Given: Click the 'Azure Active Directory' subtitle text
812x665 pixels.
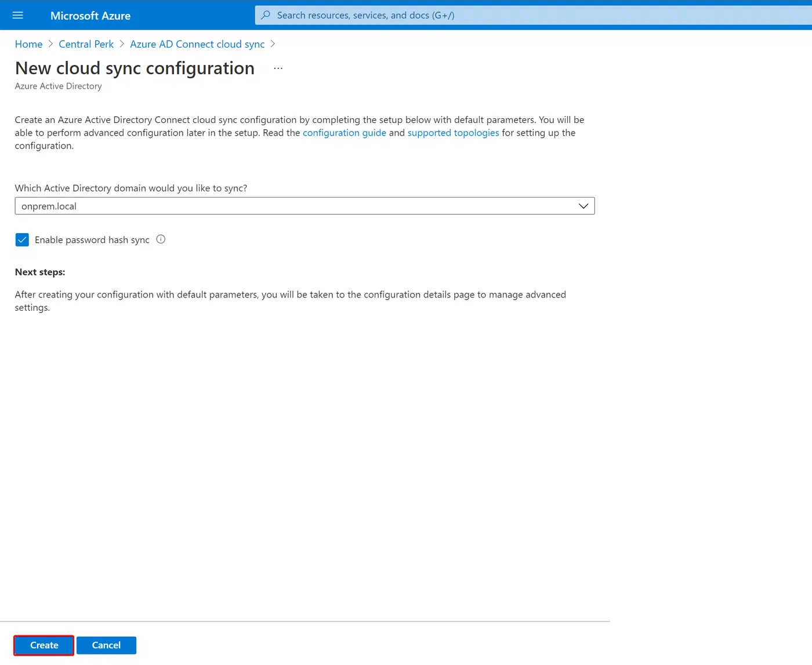Looking at the screenshot, I should tap(58, 86).
